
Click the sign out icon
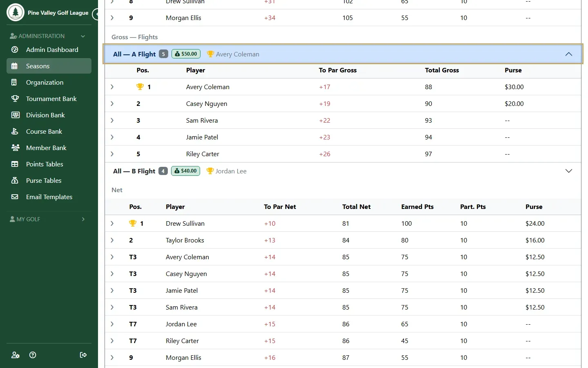tap(83, 355)
